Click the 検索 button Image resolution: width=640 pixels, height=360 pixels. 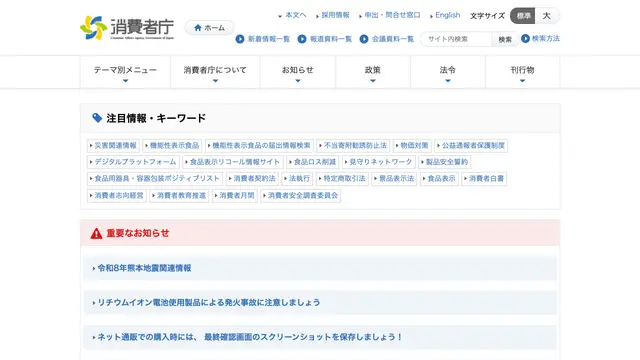505,39
